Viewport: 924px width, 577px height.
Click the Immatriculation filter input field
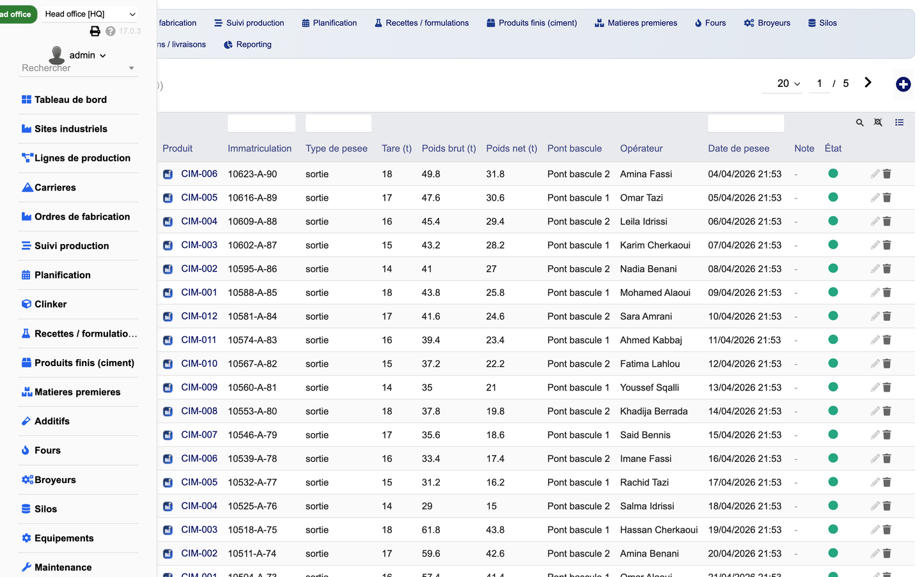click(x=262, y=123)
